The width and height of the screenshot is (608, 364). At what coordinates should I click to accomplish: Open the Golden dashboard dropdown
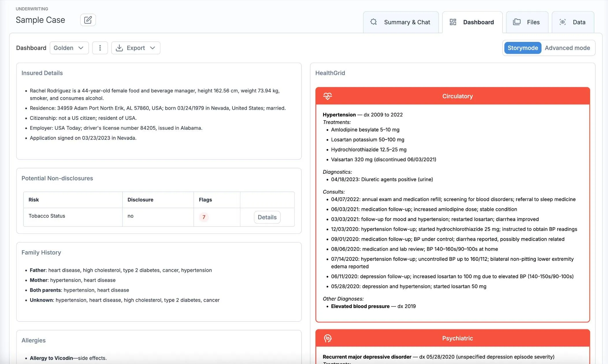[x=69, y=48]
